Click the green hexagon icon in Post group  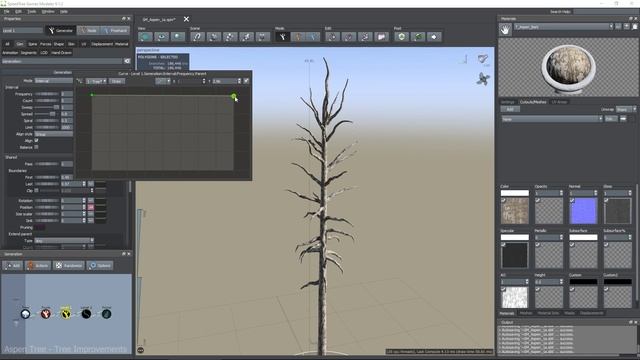pos(402,37)
